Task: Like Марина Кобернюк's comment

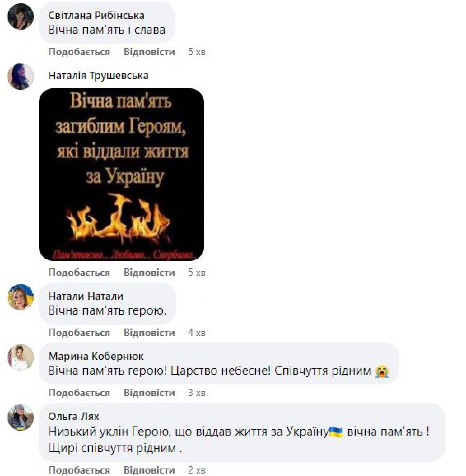Action: click(79, 393)
